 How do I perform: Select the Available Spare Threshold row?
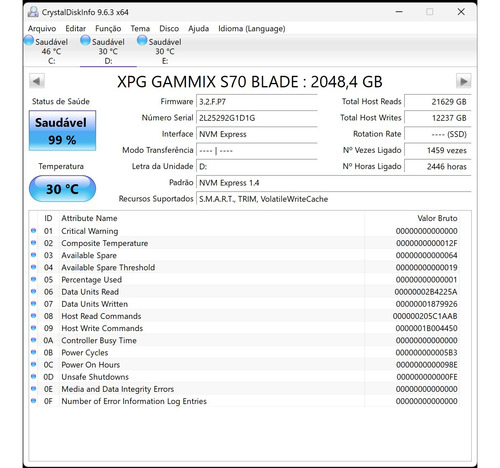[x=244, y=267]
